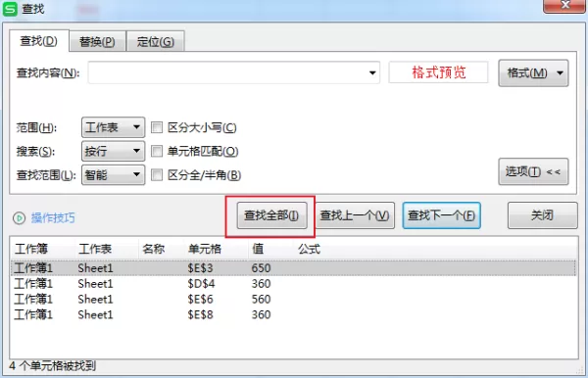The width and height of the screenshot is (588, 378).
Task: Enable the 区分全/半角(B) checkbox
Action: click(157, 174)
